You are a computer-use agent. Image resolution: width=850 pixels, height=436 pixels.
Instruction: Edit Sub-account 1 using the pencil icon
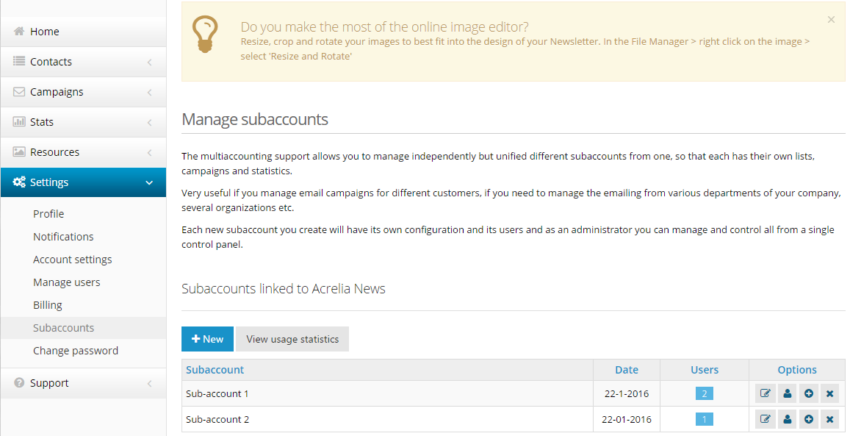point(766,394)
